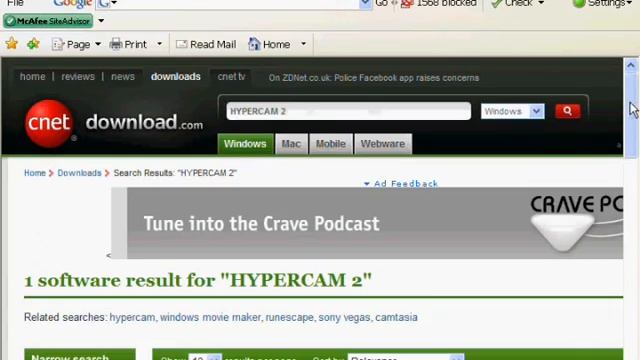Screen dimensions: 640x360
Task: Open the ZDNet Police Facebook app headline
Action: click(x=373, y=78)
